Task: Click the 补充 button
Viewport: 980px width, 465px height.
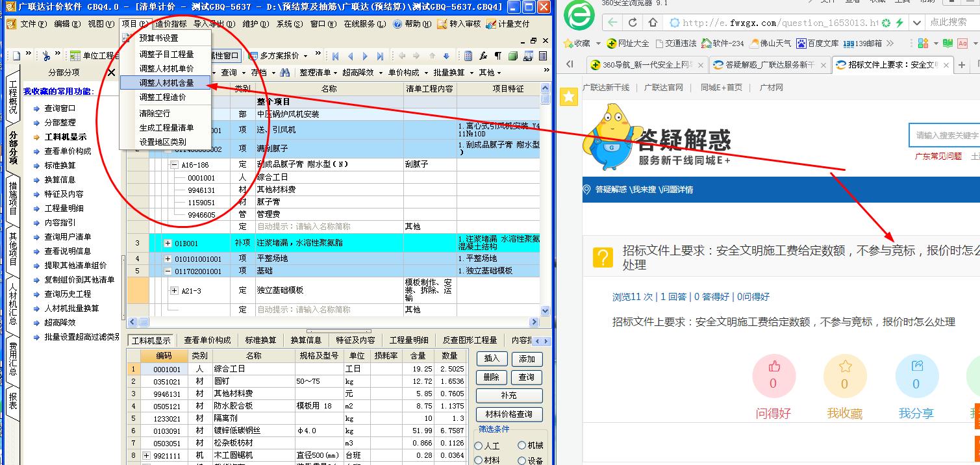Action: [x=509, y=396]
